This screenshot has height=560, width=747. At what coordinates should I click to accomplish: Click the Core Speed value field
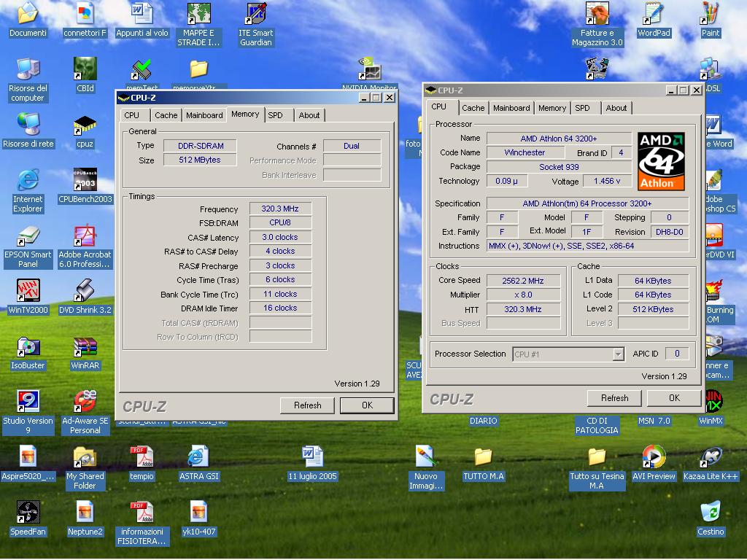pos(523,281)
